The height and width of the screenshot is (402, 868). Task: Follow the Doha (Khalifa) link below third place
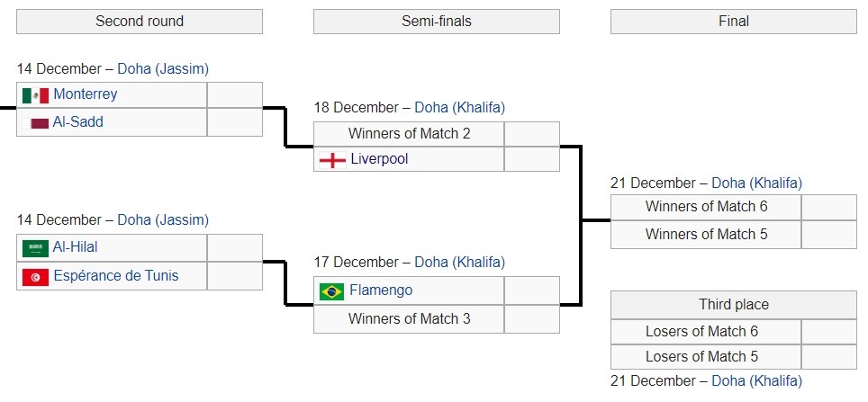point(756,381)
